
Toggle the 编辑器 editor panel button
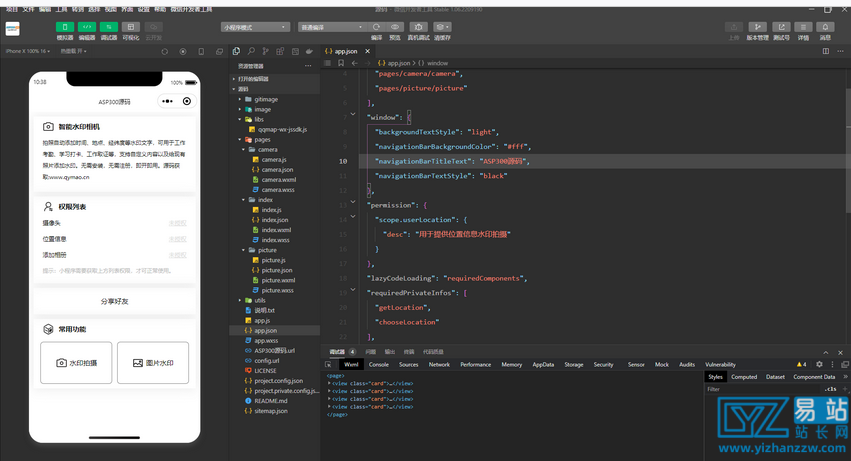click(x=87, y=27)
